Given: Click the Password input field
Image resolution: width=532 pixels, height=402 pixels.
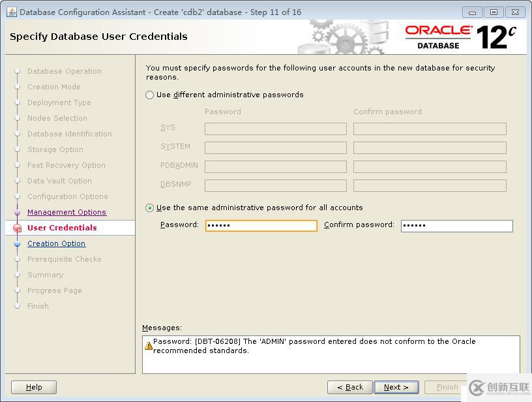Looking at the screenshot, I should (261, 225).
